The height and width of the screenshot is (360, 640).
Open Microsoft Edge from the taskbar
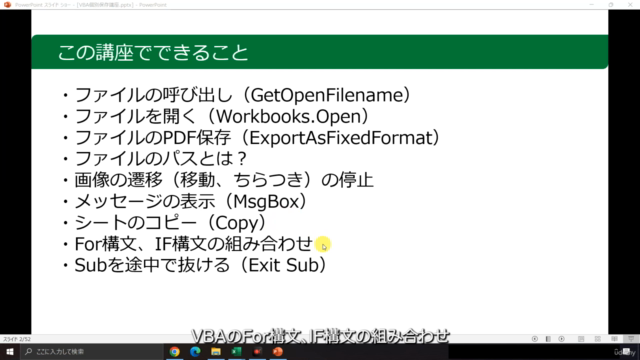tap(195, 351)
